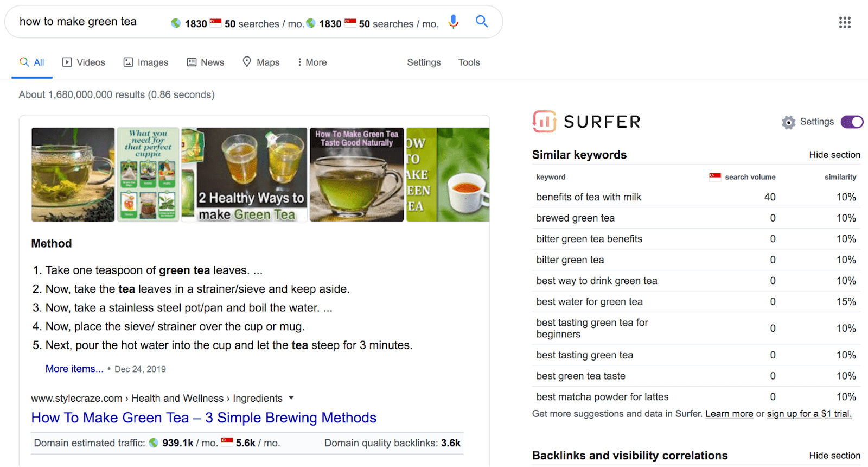This screenshot has height=467, width=868.
Task: Switch to the News tab
Action: pos(206,62)
